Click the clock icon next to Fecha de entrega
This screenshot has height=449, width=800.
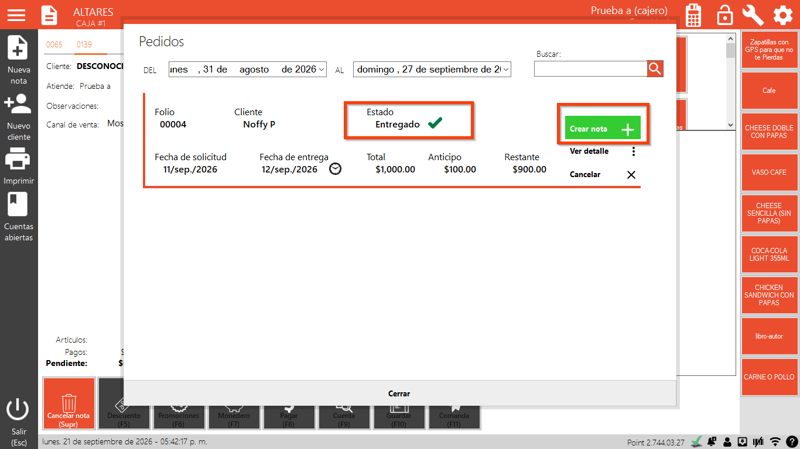pos(335,169)
